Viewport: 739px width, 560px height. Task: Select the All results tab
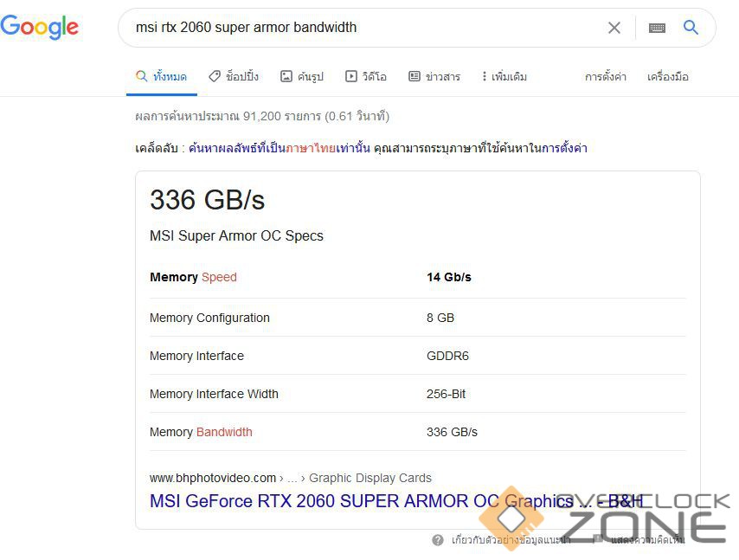[162, 77]
